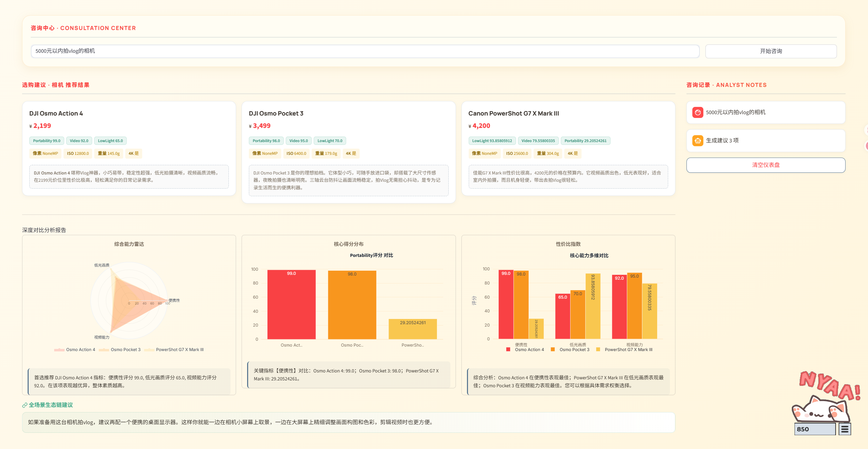Viewport: 868px width, 449px height.
Task: Click the 重量 179.0g spec chip
Action: [x=326, y=153]
